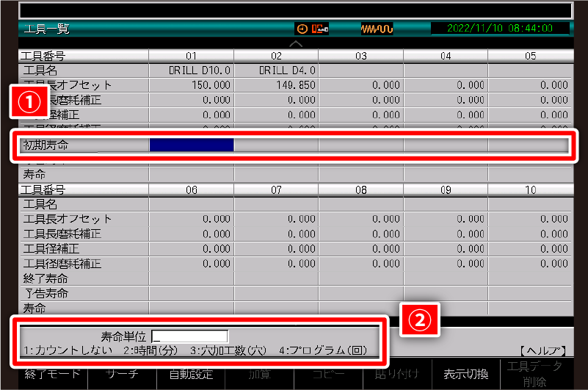Click the orange waveform status icon
Screen dimensions: 588x390
click(x=377, y=29)
